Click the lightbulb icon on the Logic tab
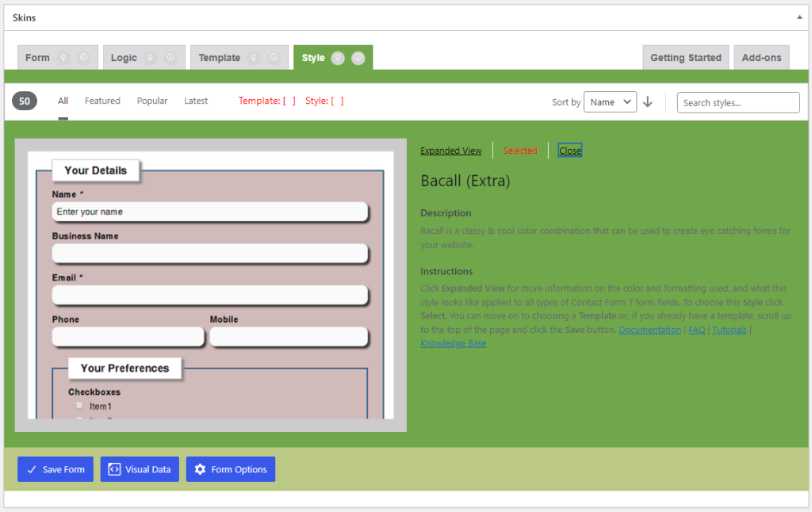This screenshot has width=812, height=512. [x=151, y=58]
